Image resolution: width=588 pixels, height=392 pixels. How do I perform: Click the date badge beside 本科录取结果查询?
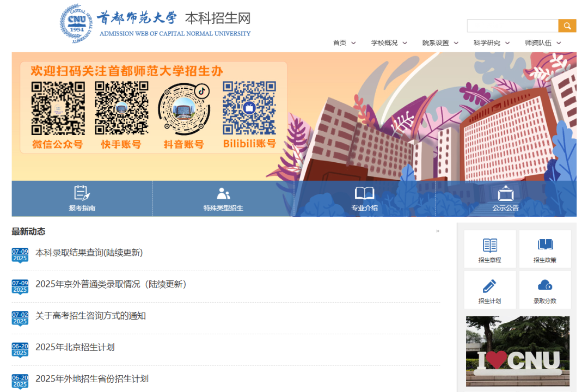coord(20,255)
